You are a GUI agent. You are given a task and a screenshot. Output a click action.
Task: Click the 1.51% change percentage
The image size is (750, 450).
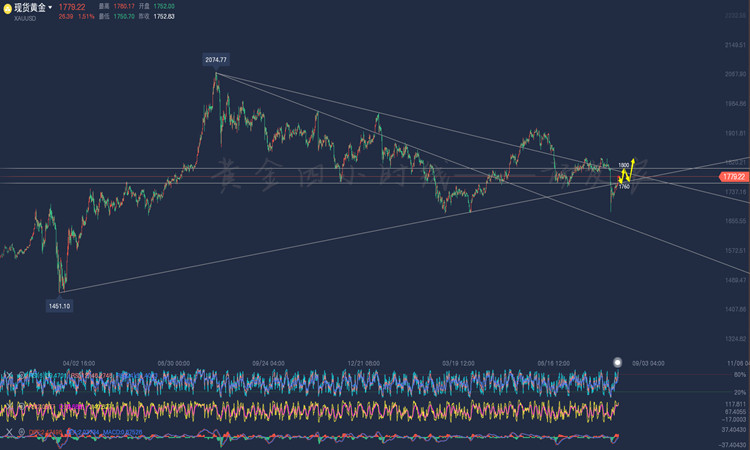(86, 16)
